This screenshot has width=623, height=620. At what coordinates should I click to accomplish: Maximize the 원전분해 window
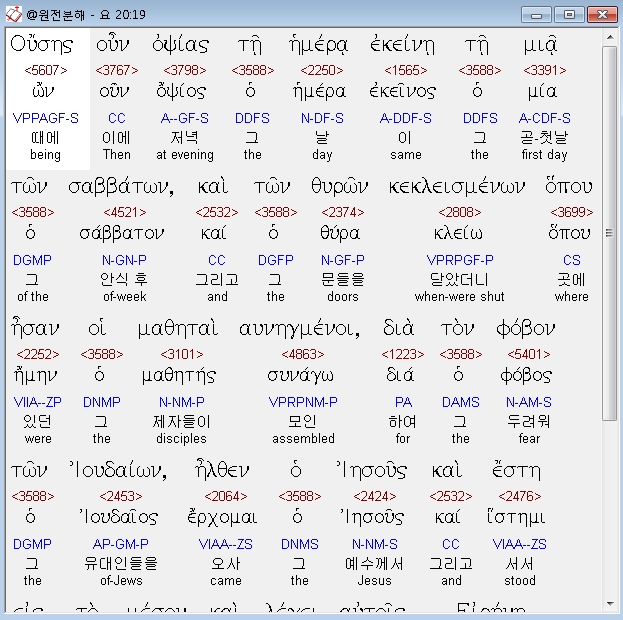pyautogui.click(x=569, y=15)
